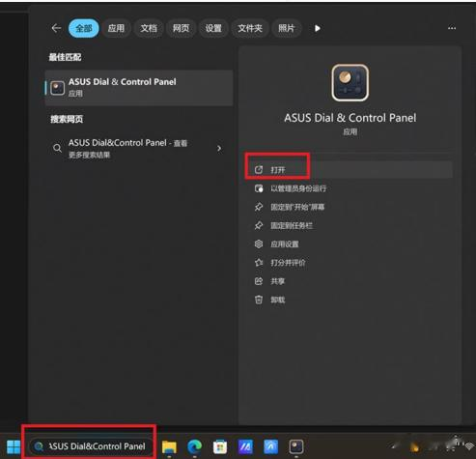
Task: Click the 搜索网页 heading
Action: pyautogui.click(x=67, y=119)
